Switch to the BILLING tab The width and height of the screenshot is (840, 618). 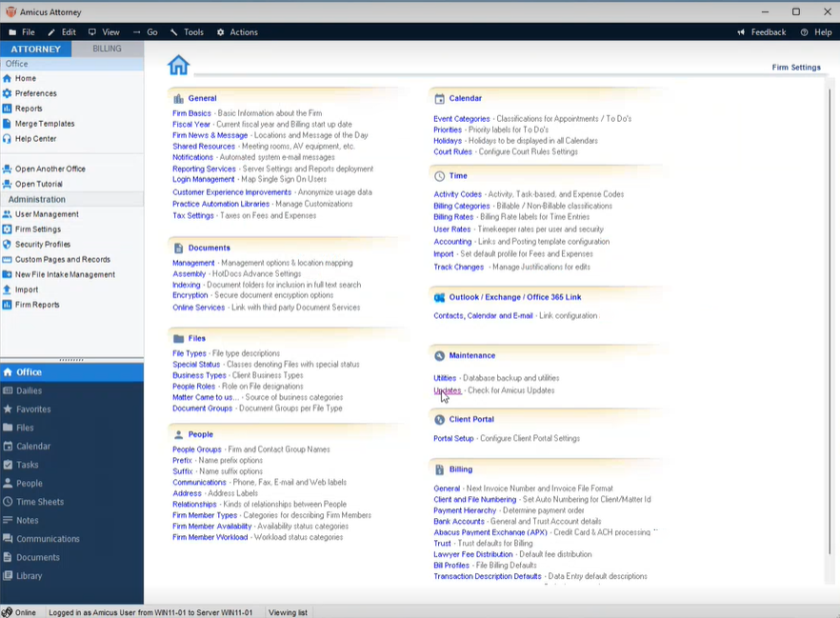click(x=107, y=49)
